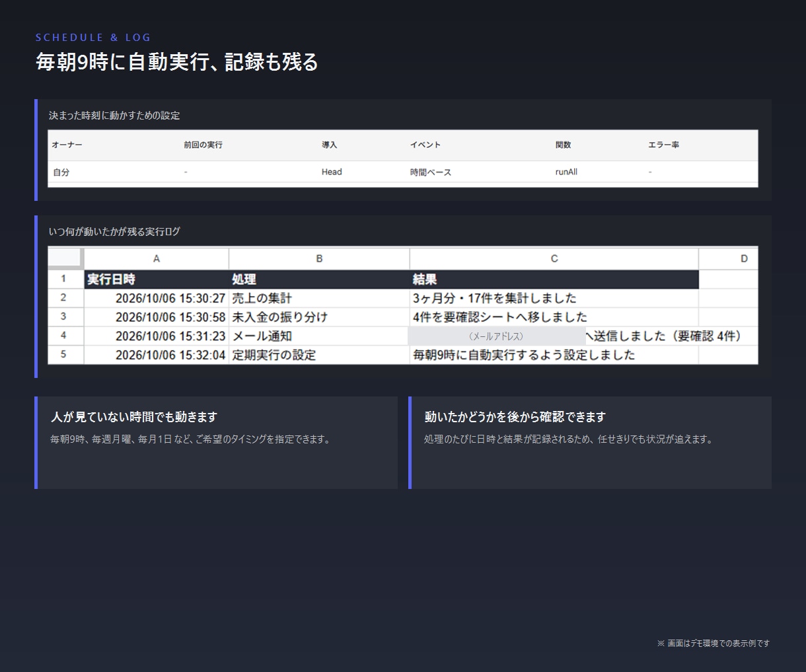Select column C header in the log sheet
Viewport: 806px width, 672px height.
point(554,258)
